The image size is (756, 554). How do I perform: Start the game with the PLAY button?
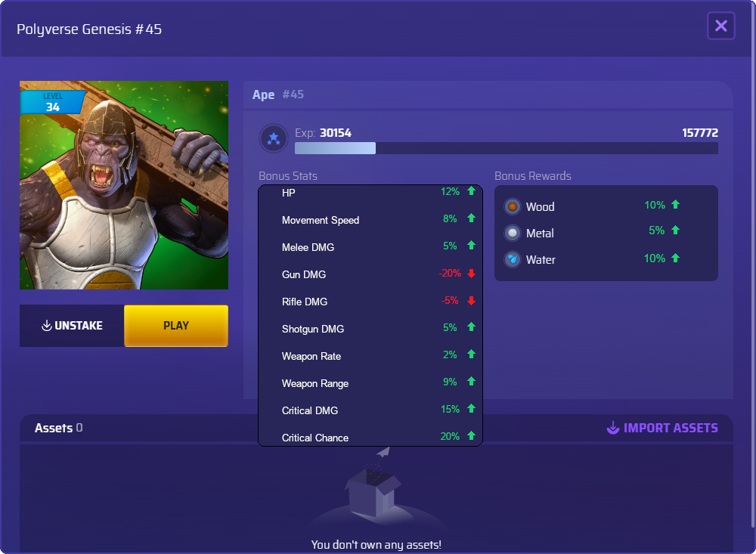[176, 326]
